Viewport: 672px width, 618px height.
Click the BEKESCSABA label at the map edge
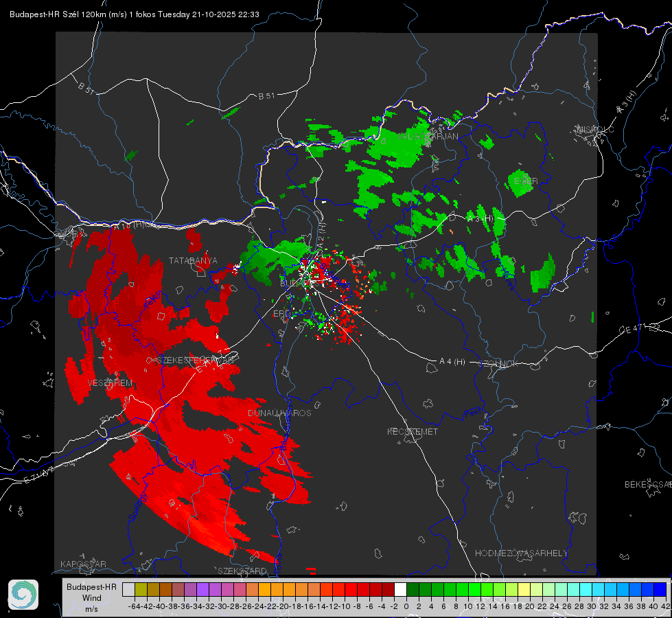(648, 485)
